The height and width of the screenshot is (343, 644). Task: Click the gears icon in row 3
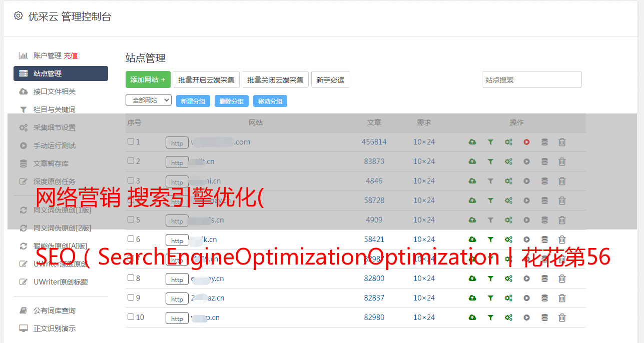(x=508, y=181)
